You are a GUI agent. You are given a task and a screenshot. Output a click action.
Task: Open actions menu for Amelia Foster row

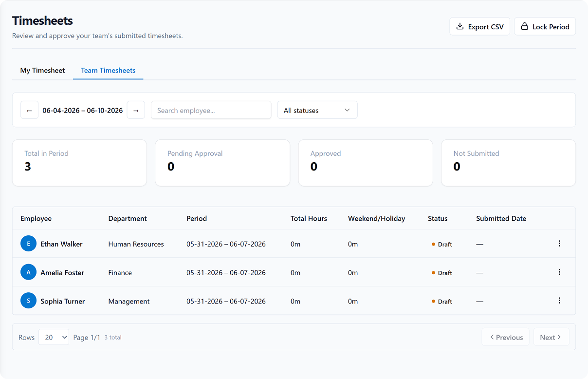[559, 272]
